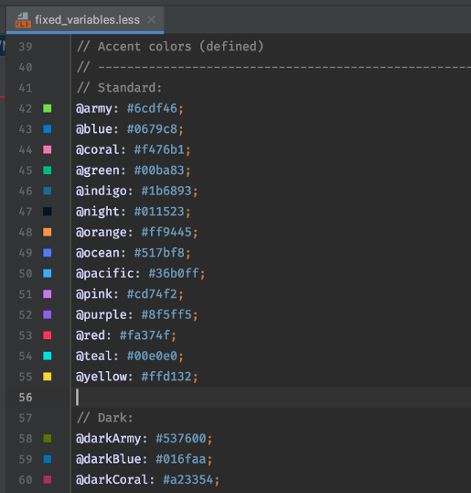Open the color picker for @blue swatch
Image resolution: width=471 pixels, height=493 pixels.
tap(47, 129)
